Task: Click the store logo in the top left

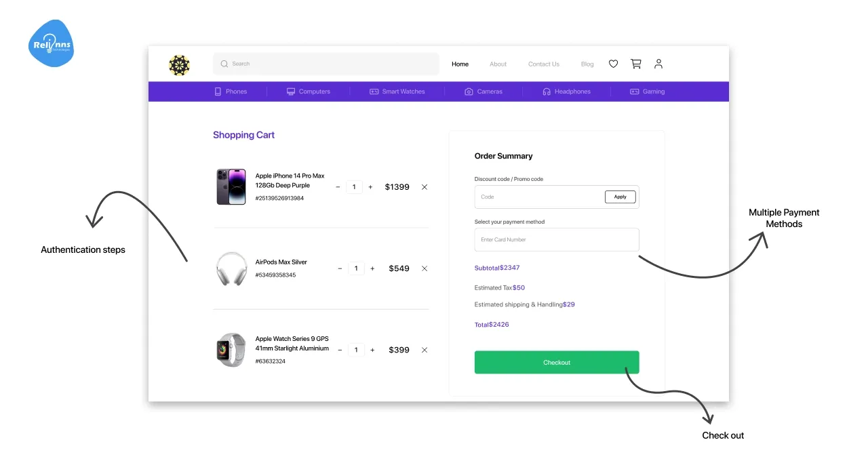Action: [x=179, y=65]
